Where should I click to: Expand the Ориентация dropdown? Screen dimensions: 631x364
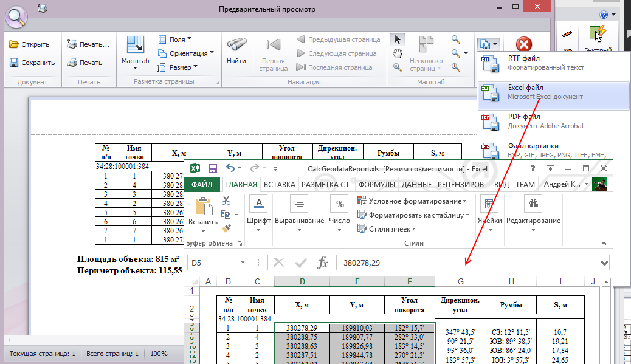(185, 53)
